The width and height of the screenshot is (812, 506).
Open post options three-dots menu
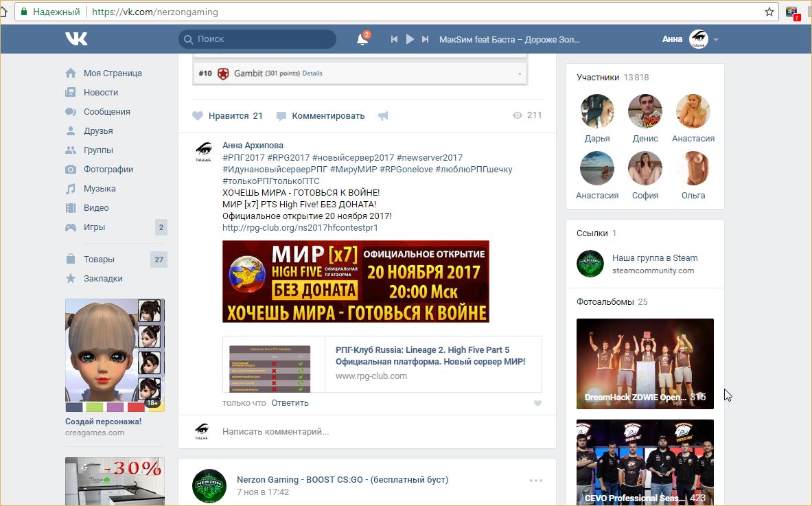(x=536, y=481)
